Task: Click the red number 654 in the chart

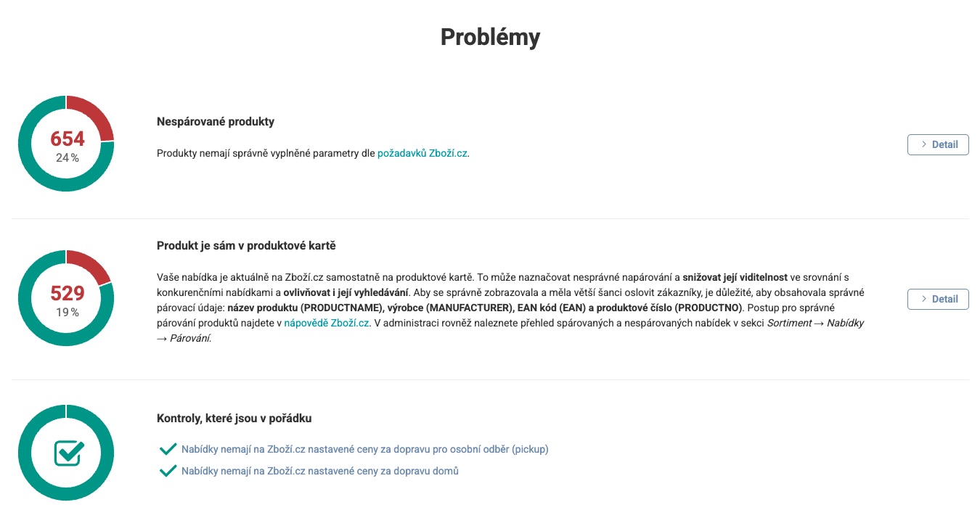Action: (68, 139)
